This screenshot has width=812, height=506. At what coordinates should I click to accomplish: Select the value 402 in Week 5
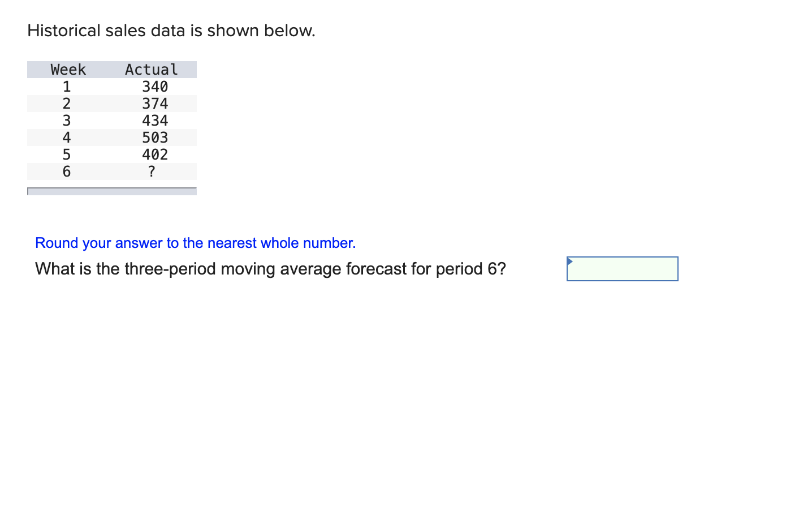pos(155,154)
